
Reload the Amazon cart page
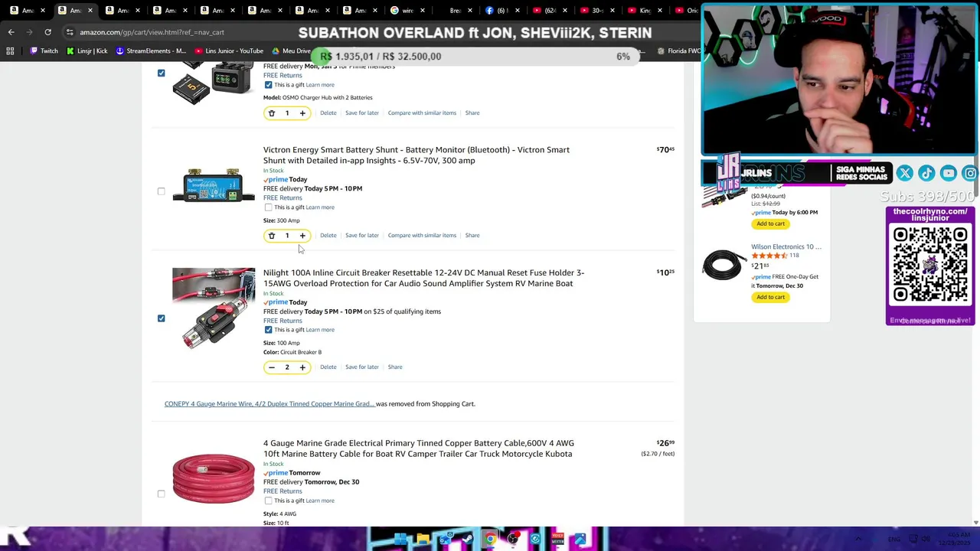[47, 32]
